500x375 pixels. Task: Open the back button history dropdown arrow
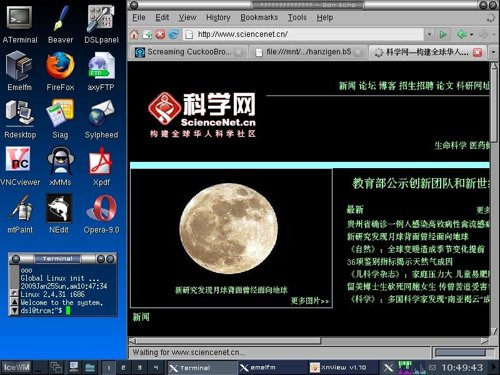tap(471, 34)
